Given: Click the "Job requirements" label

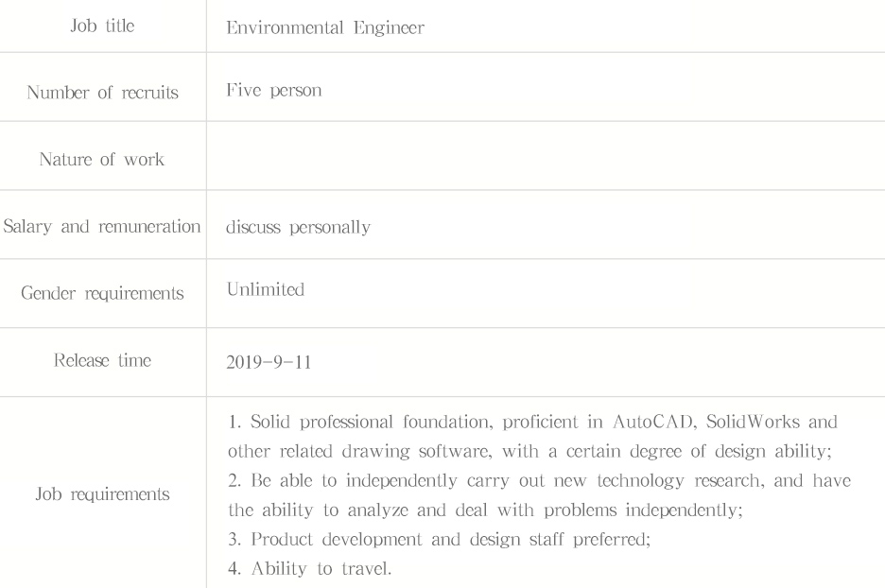Looking at the screenshot, I should [102, 493].
